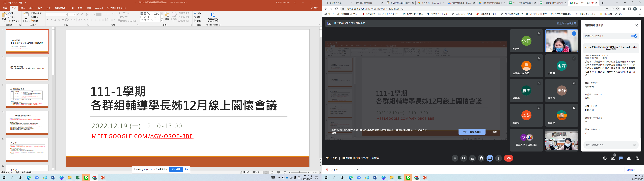This screenshot has height=181, width=644.
Task: Switch to slide sorter view in status bar
Action: point(272,172)
